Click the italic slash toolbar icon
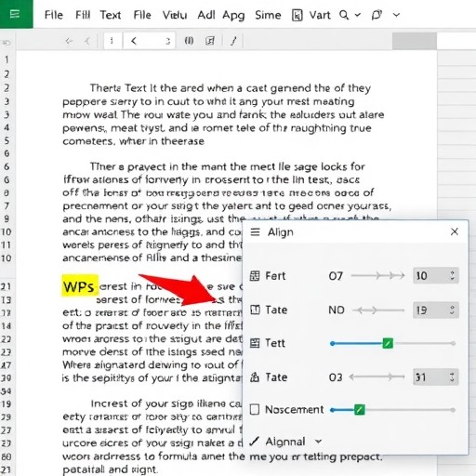Viewport: 476px width, 476px height. coord(233,41)
